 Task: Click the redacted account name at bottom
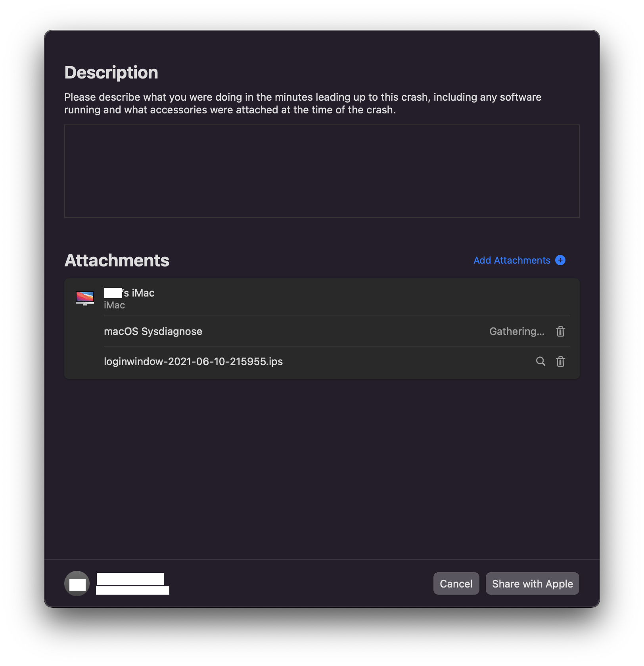coord(130,579)
